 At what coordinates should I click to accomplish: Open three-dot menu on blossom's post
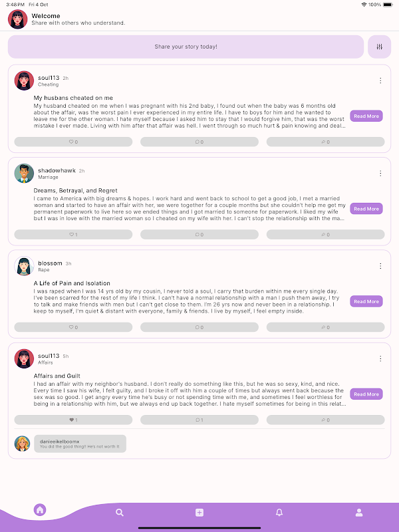[380, 266]
